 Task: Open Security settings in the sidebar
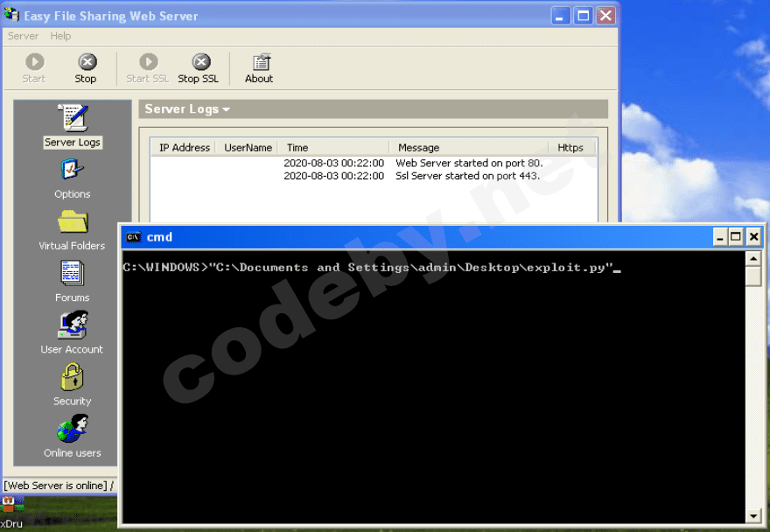pos(72,385)
